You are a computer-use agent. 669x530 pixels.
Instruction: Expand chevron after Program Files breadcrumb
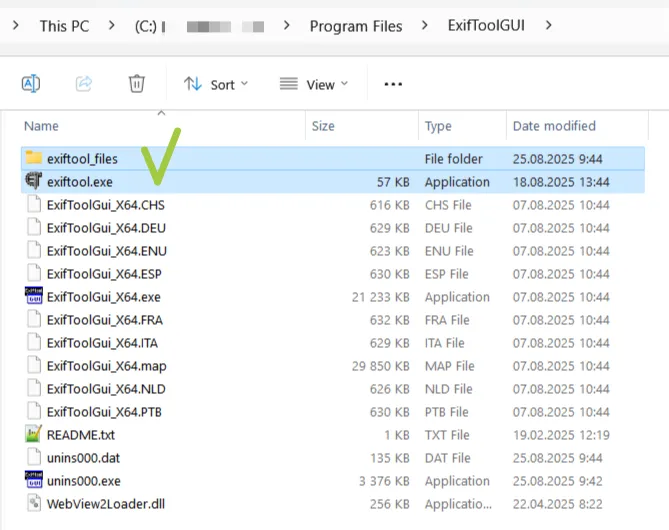(x=425, y=26)
